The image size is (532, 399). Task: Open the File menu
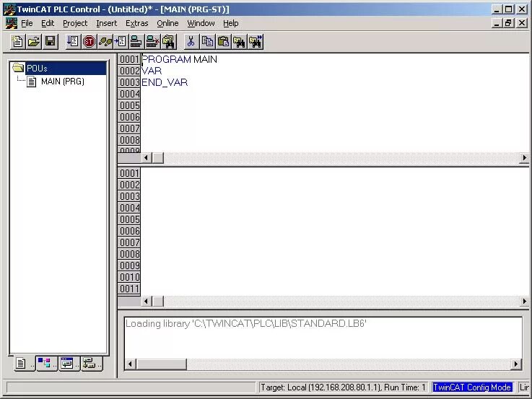(27, 23)
